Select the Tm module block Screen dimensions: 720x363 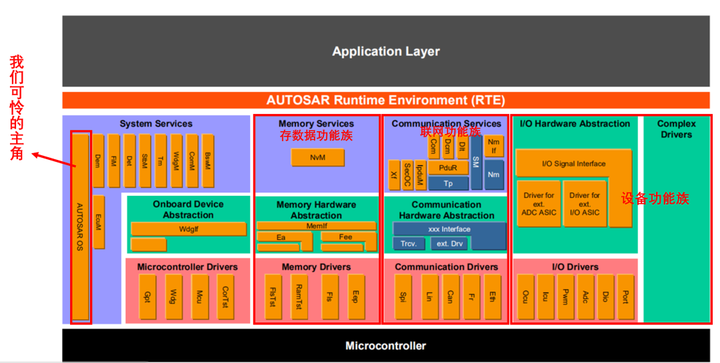point(160,161)
